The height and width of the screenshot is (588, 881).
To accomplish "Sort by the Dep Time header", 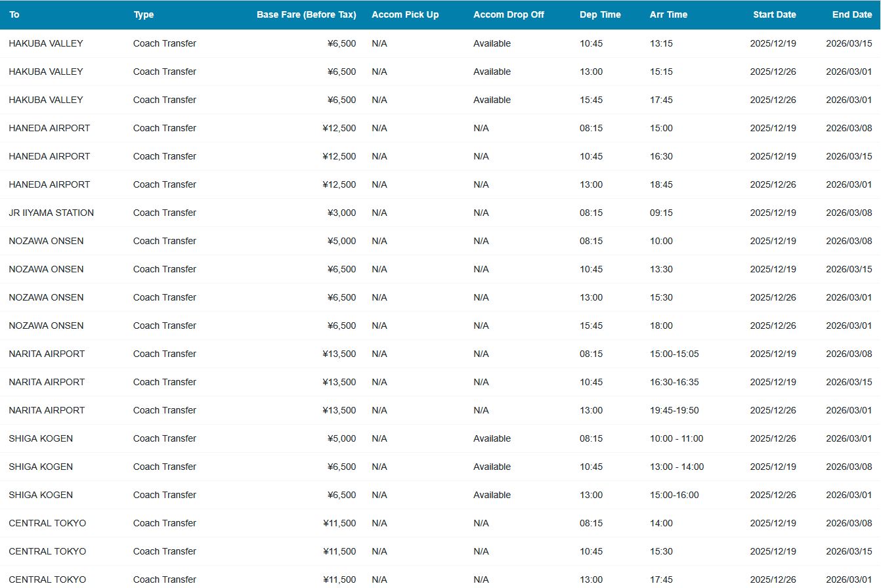I will coord(600,14).
